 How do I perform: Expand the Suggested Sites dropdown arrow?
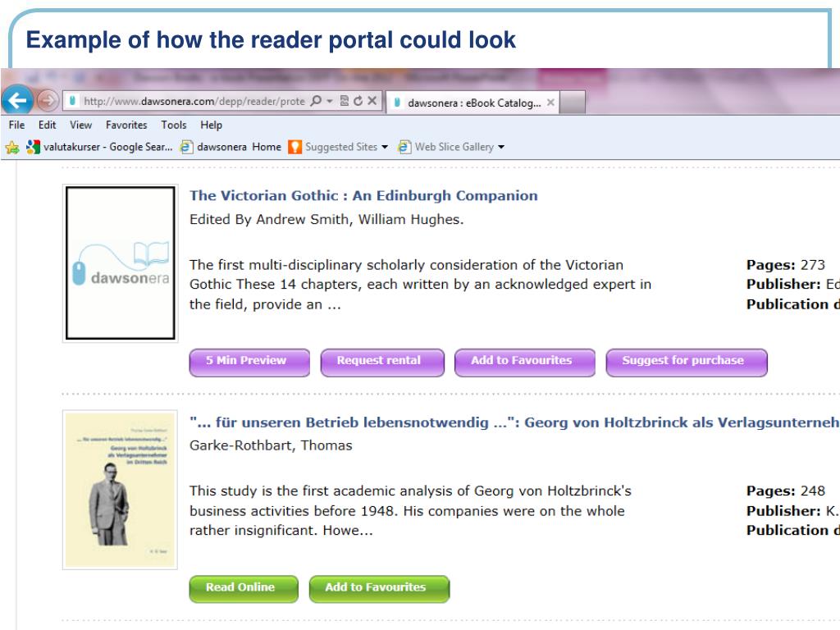[x=385, y=147]
